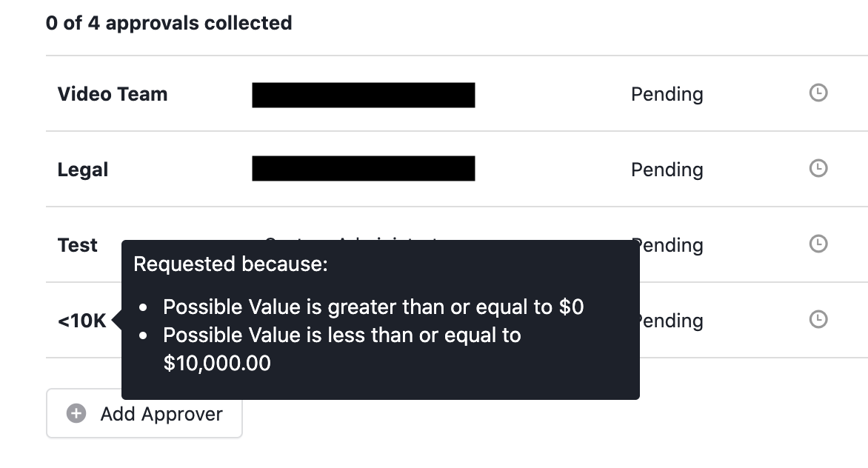Click the Add Approver button label
Image resolution: width=868 pixels, height=468 pixels.
pyautogui.click(x=161, y=414)
